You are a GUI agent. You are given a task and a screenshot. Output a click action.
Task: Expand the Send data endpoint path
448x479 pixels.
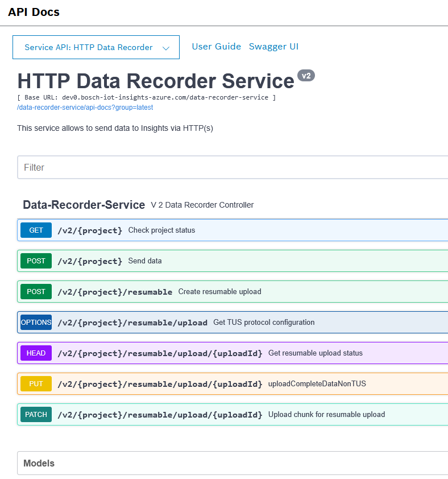90,261
